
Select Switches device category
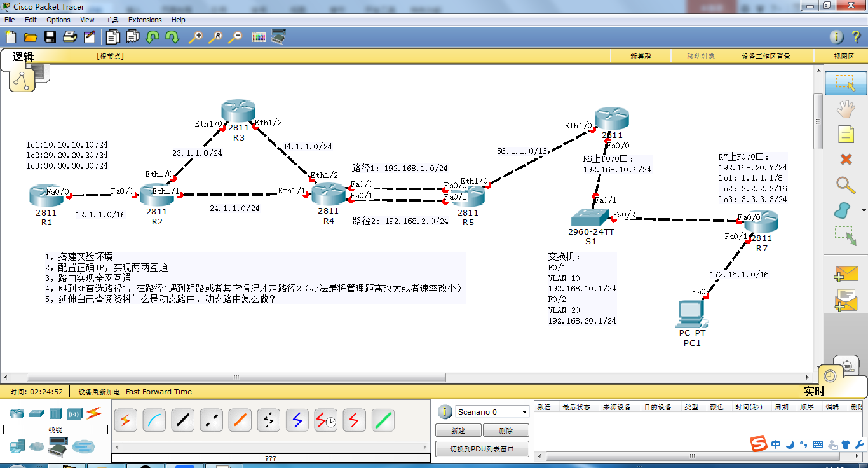[x=36, y=414]
